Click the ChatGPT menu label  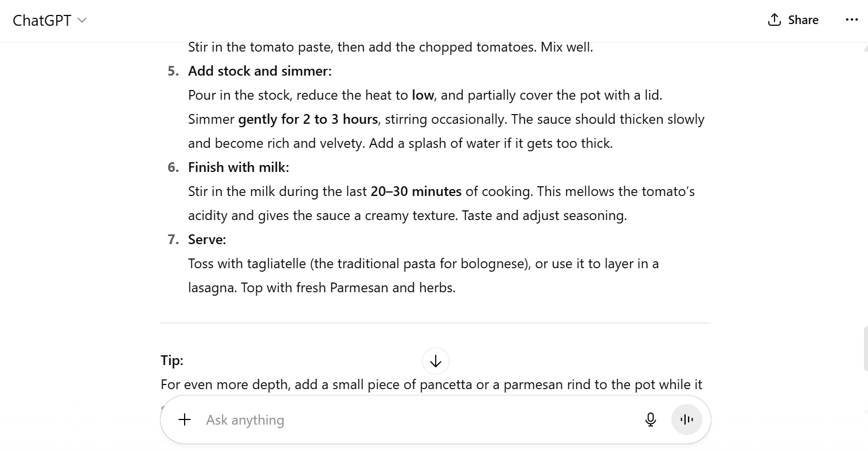(x=41, y=20)
